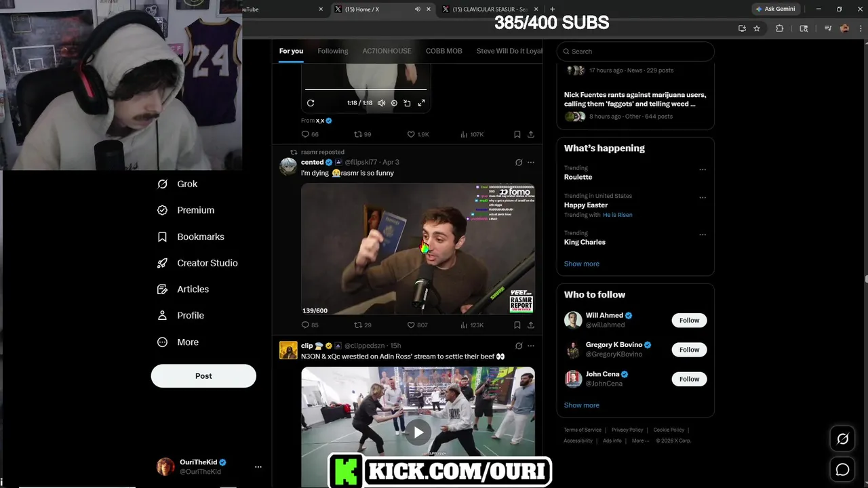Click the top video progress bar

[x=366, y=89]
